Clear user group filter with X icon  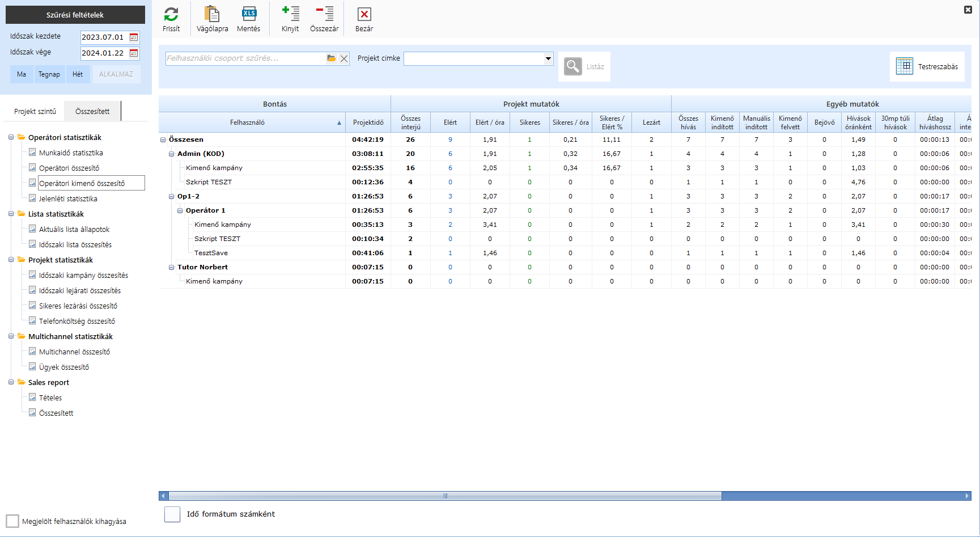point(344,58)
